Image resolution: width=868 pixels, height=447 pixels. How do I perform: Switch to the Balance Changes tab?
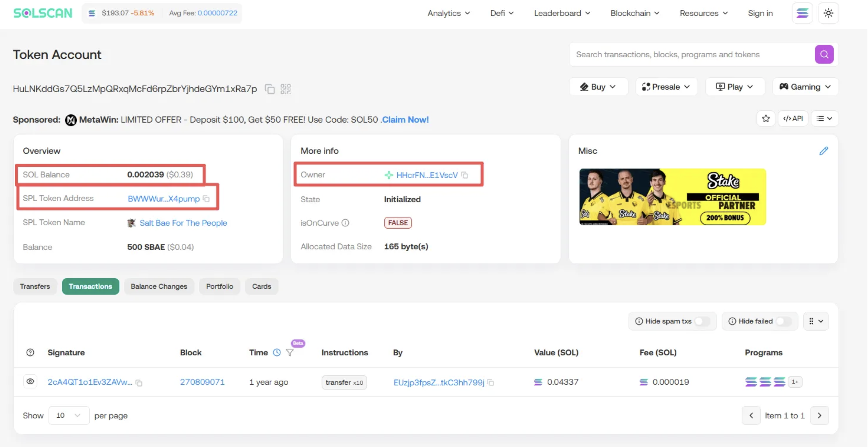coord(159,286)
